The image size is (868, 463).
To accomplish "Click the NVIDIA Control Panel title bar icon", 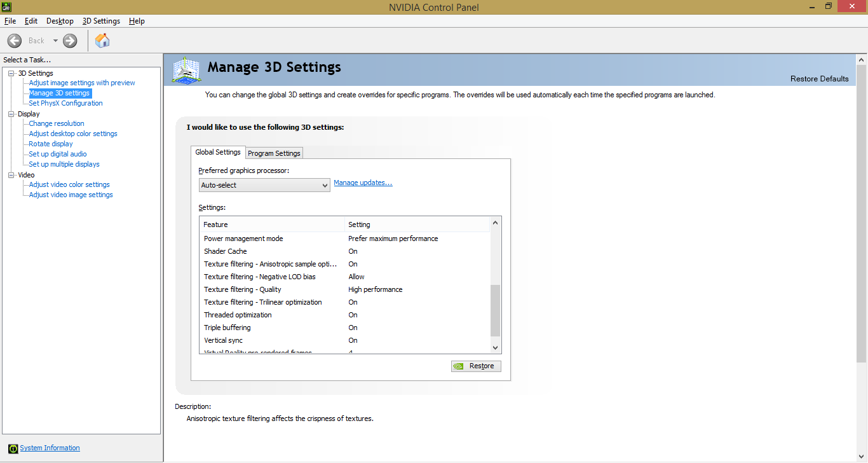I will (6, 6).
